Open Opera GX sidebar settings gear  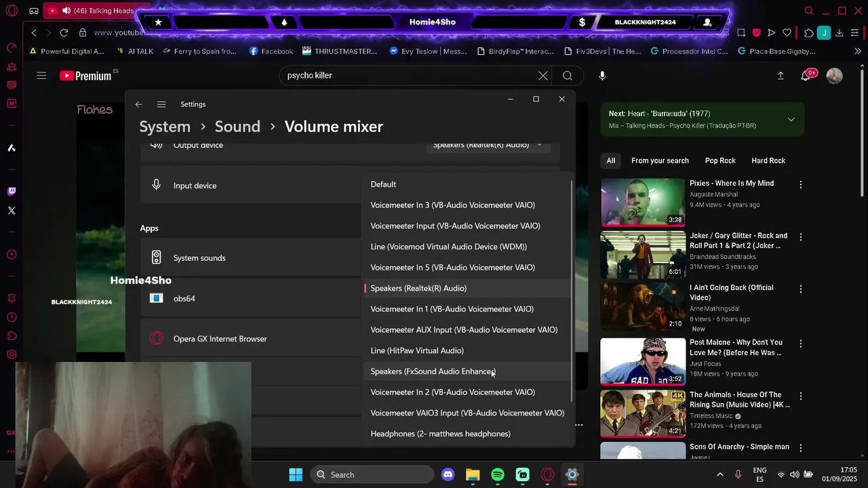(x=12, y=354)
